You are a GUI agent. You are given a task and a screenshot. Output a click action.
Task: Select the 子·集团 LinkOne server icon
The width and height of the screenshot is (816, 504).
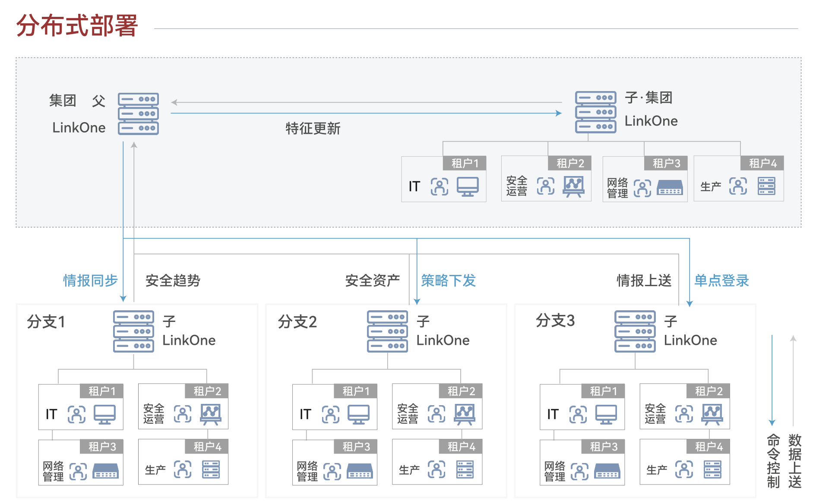[x=595, y=112]
